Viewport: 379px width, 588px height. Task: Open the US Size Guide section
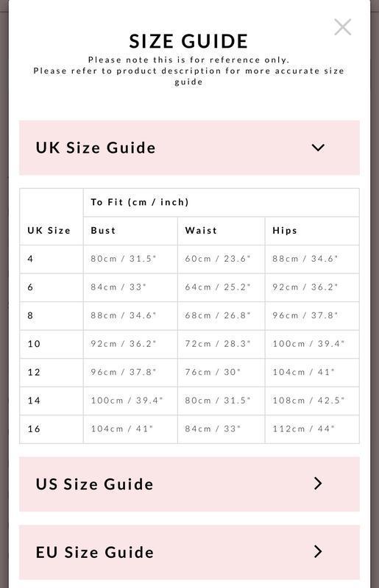coord(189,484)
